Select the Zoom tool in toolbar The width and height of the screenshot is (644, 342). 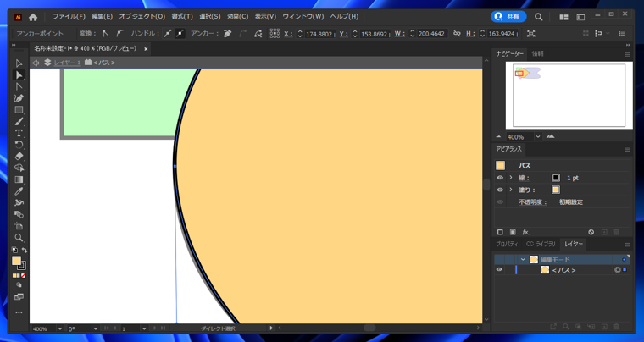tap(19, 238)
